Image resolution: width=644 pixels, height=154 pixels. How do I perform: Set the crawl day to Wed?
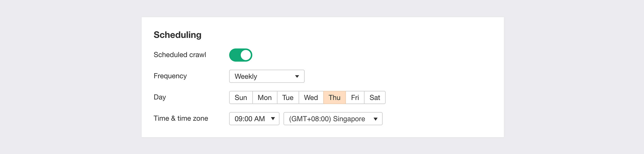coord(310,98)
